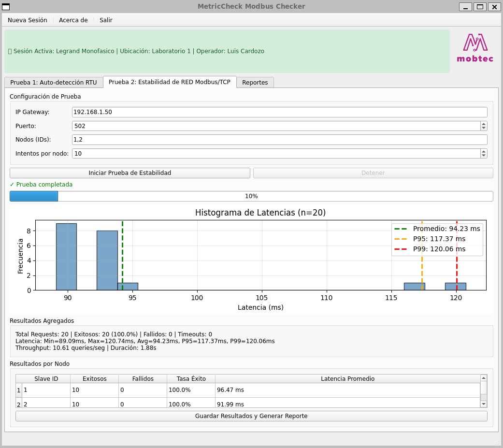This screenshot has height=448, width=503.
Task: Click the Nodos (IDs) text field
Action: coord(279,140)
